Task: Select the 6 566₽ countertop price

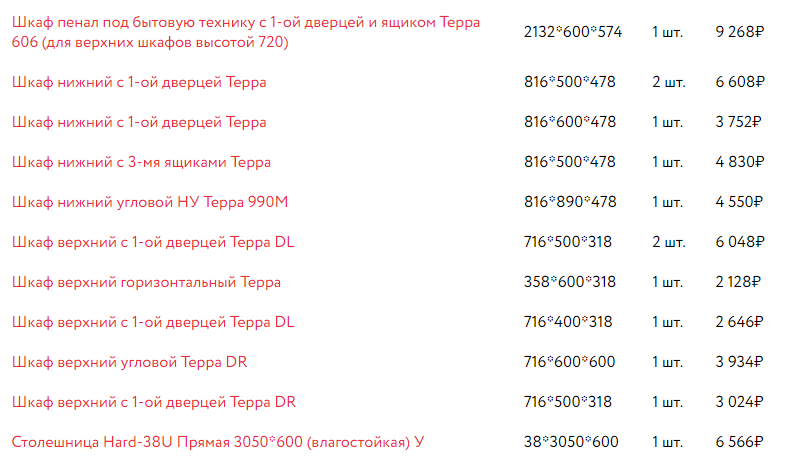Action: pyautogui.click(x=740, y=442)
